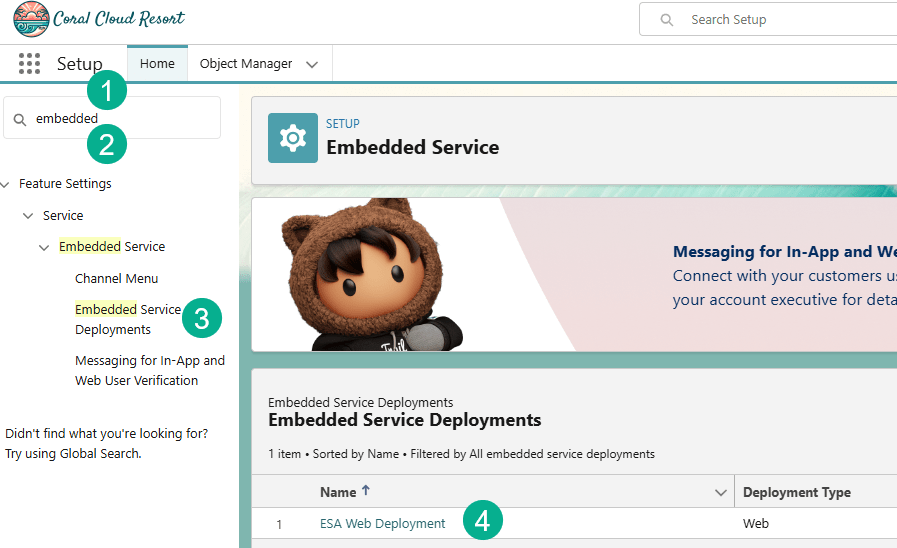This screenshot has height=548, width=897.
Task: Collapse the Feature Settings section
Action: [x=6, y=184]
